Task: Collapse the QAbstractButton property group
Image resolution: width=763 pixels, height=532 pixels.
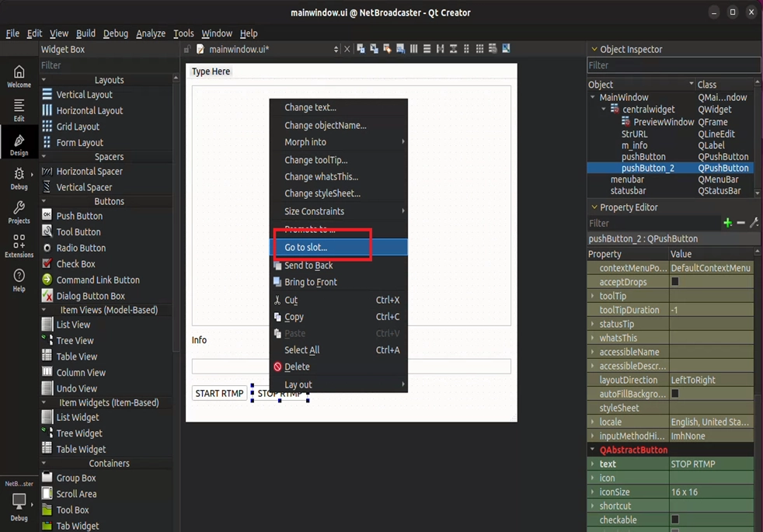Action: [593, 450]
